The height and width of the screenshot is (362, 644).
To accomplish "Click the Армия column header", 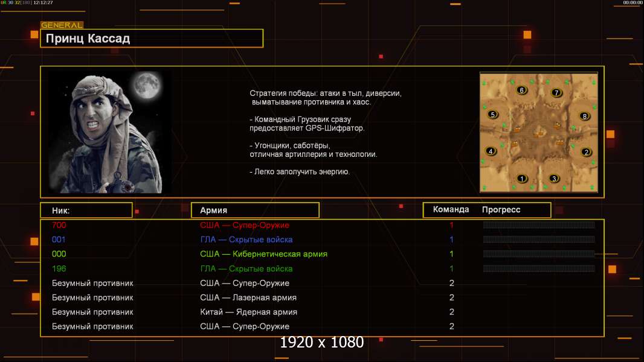I will 255,211.
